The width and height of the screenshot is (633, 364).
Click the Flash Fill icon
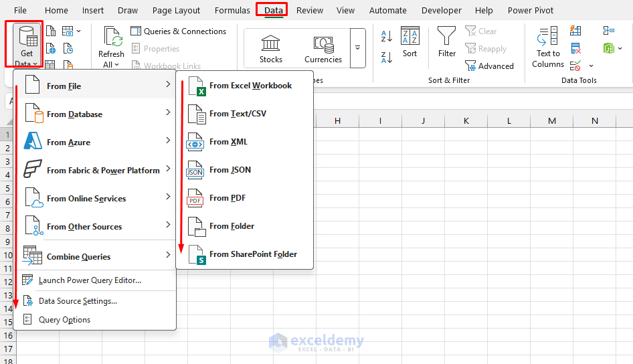(575, 31)
